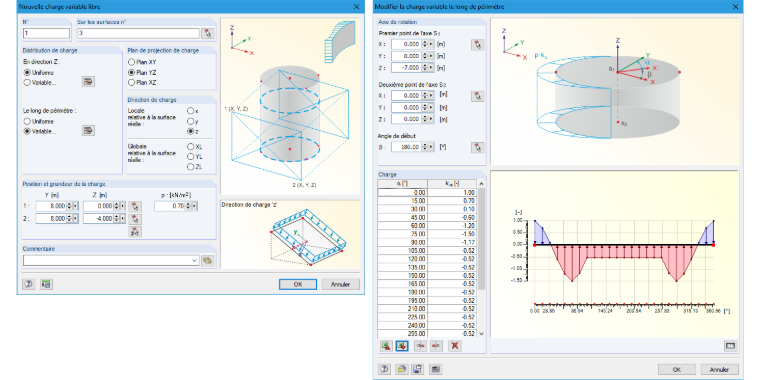Select table cell with k value -1.17
The image size is (760, 380).
point(453,242)
